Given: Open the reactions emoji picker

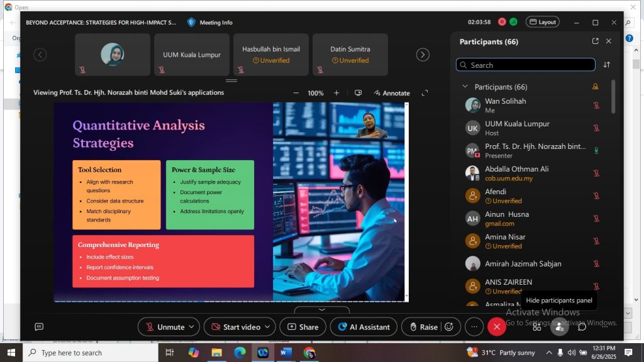Looking at the screenshot, I should pos(449,327).
